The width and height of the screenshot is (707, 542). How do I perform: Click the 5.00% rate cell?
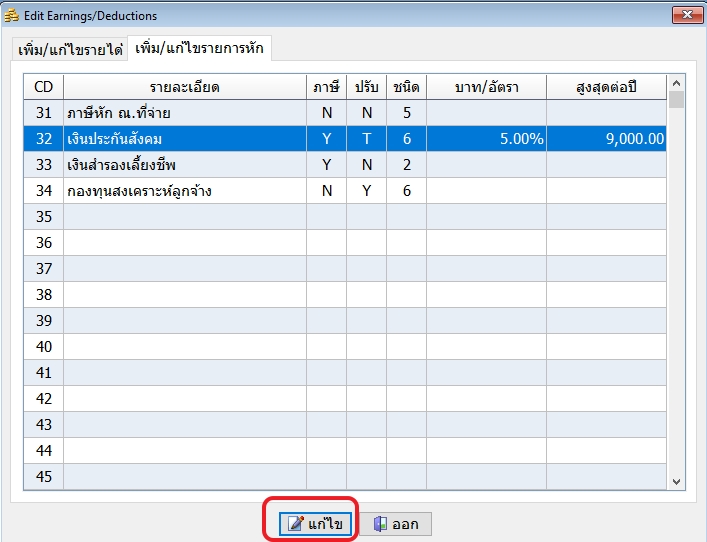point(486,139)
